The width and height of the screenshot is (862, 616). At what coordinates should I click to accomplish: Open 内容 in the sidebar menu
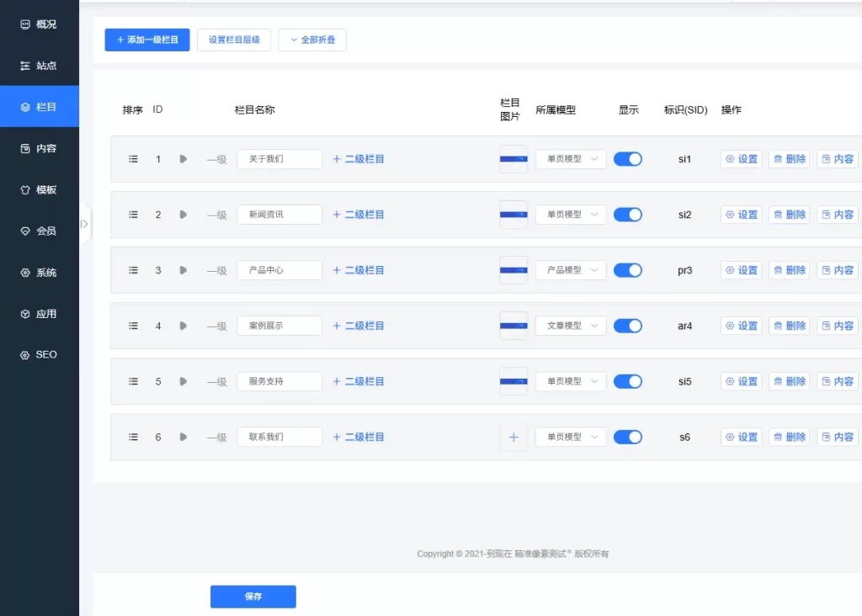point(39,148)
